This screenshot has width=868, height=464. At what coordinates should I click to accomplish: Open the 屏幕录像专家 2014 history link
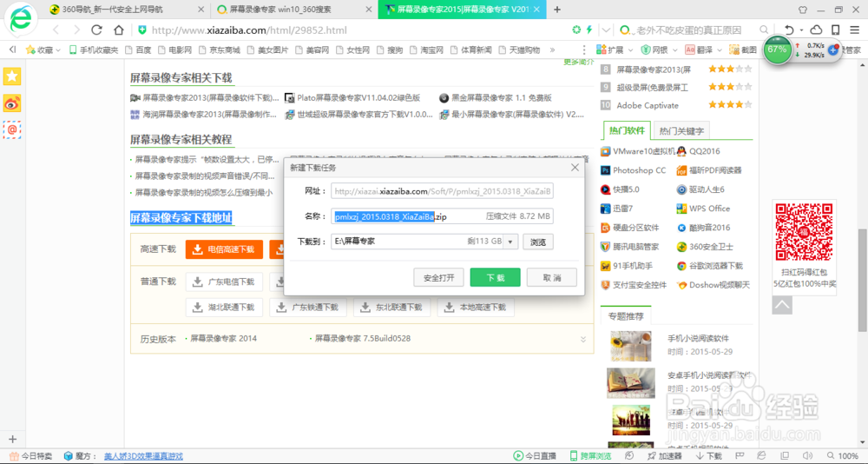pyautogui.click(x=224, y=338)
